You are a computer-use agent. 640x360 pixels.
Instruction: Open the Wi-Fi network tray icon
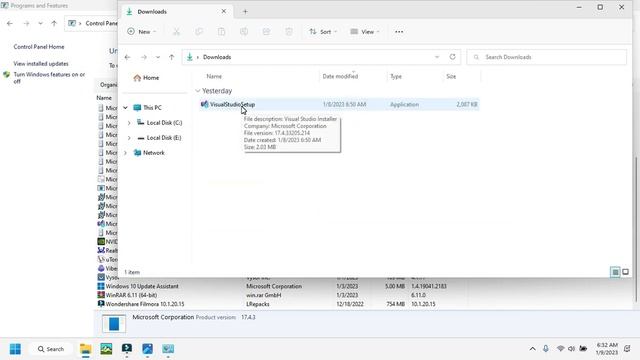pyautogui.click(x=560, y=349)
